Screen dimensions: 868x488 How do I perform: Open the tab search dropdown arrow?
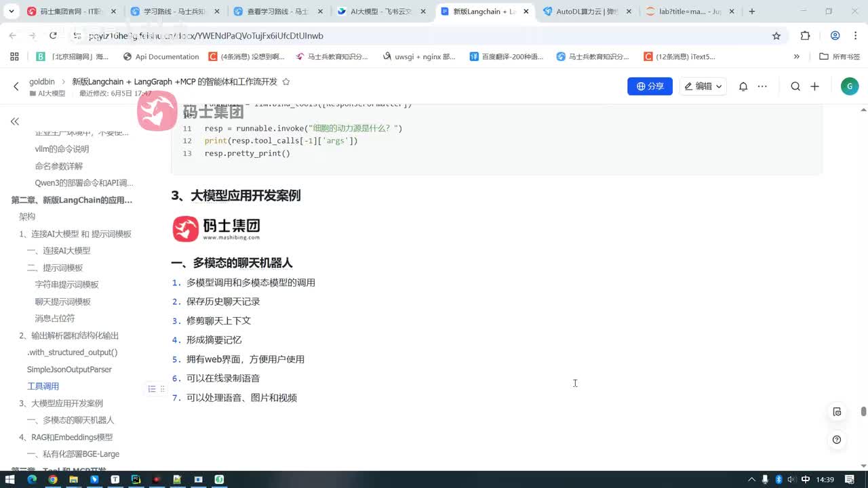(12, 12)
